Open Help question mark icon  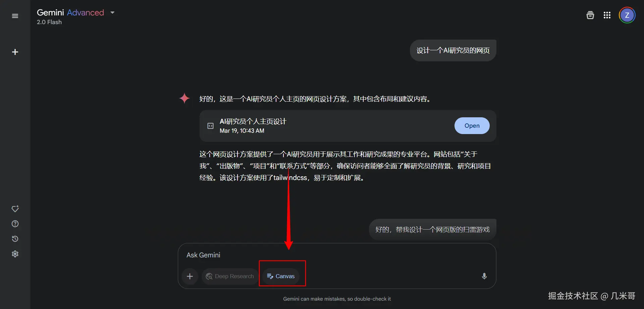[15, 224]
